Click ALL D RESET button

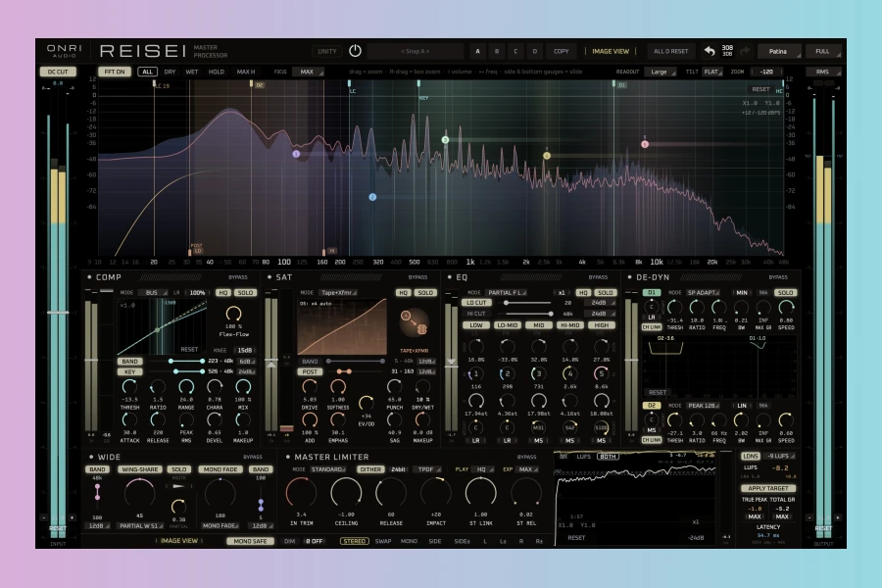click(x=670, y=51)
